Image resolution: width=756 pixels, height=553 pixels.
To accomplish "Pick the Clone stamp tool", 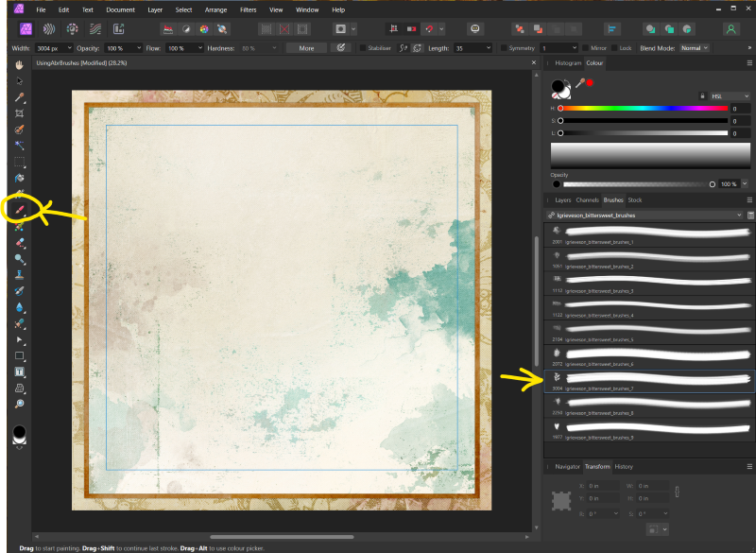I will [19, 275].
